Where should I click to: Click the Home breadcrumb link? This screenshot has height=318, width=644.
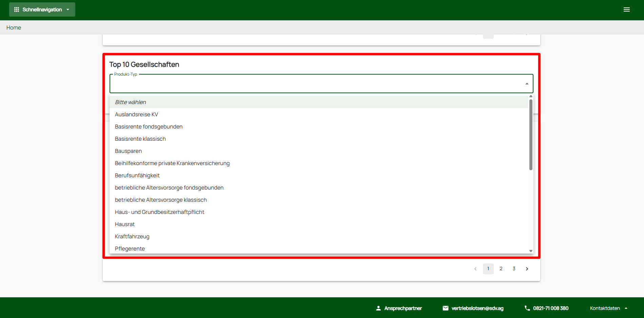pos(14,28)
